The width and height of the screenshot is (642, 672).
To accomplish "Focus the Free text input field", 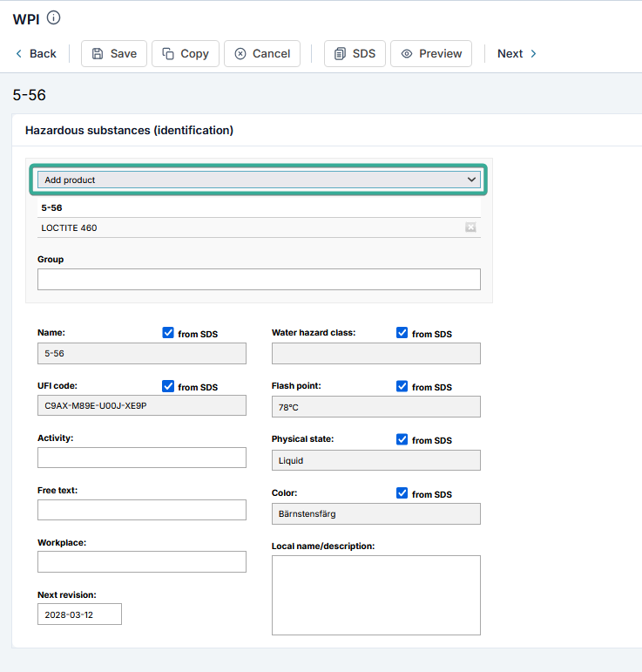I will click(x=142, y=510).
